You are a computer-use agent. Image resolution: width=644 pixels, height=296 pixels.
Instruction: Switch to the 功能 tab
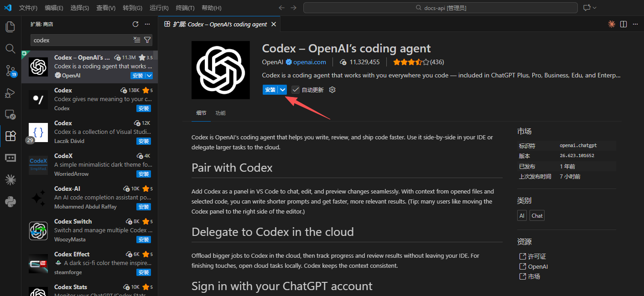(x=220, y=113)
